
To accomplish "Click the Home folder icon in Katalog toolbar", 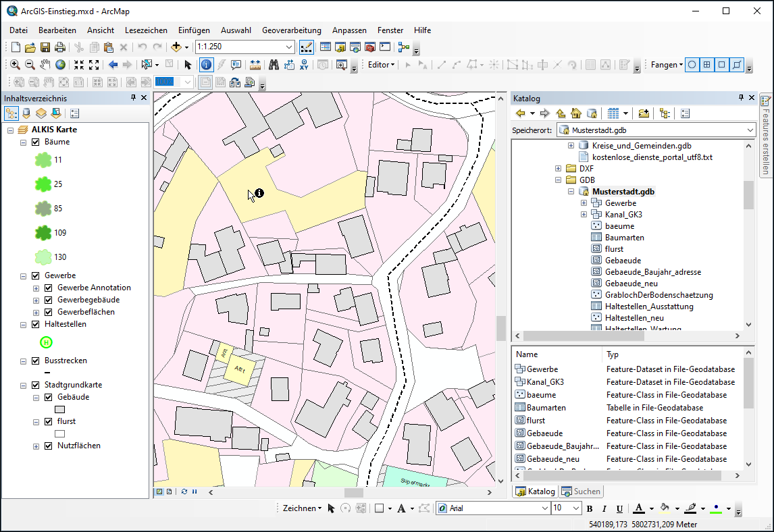I will tap(575, 113).
